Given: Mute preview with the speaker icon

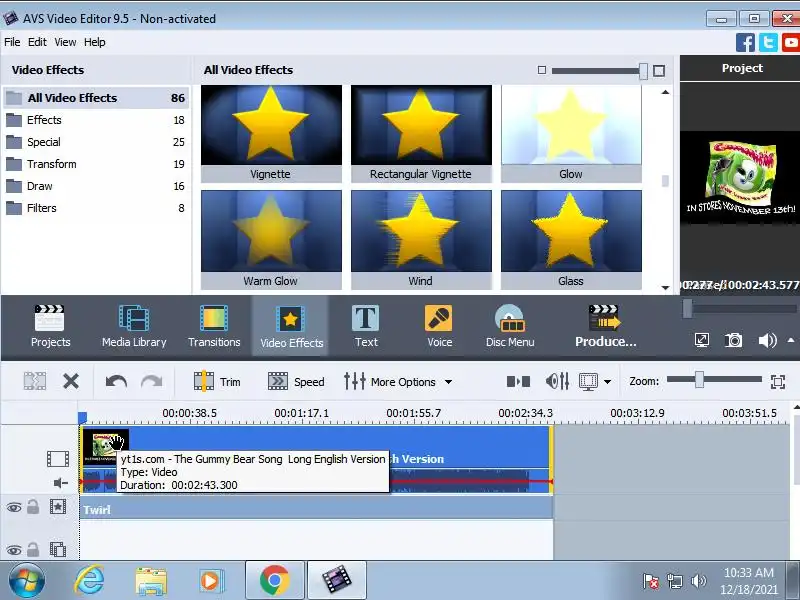Looking at the screenshot, I should point(767,340).
